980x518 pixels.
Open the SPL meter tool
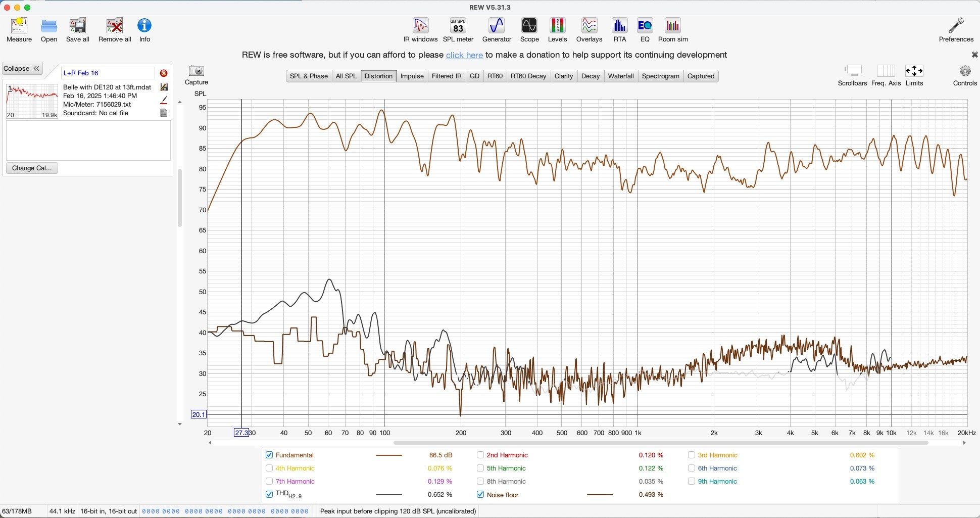(458, 30)
